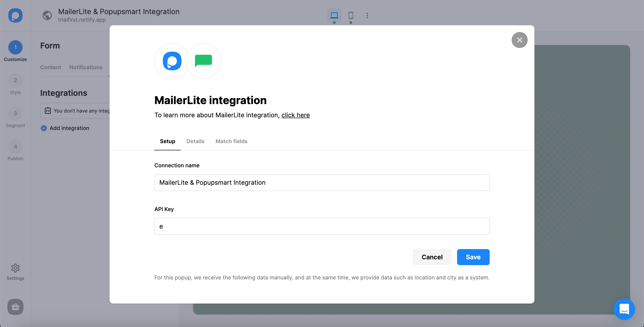Select the Match fields tab
Image resolution: width=644 pixels, height=327 pixels.
point(231,141)
